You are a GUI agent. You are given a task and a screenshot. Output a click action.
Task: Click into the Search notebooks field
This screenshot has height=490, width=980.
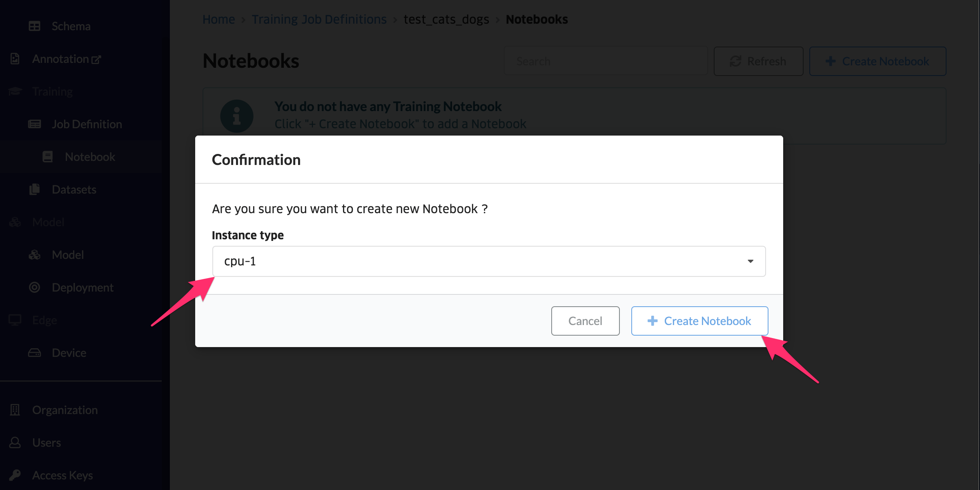(x=606, y=61)
